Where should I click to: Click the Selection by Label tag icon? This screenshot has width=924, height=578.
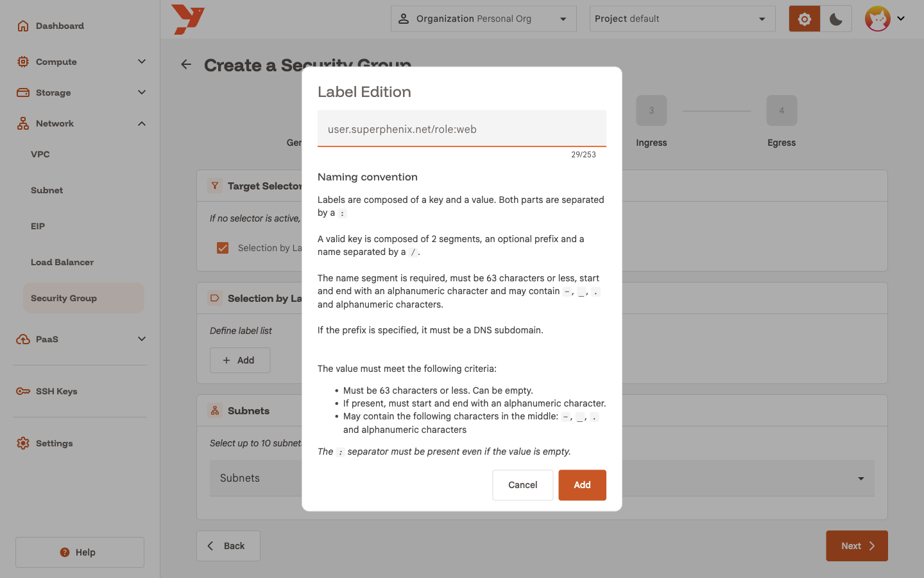tap(215, 298)
